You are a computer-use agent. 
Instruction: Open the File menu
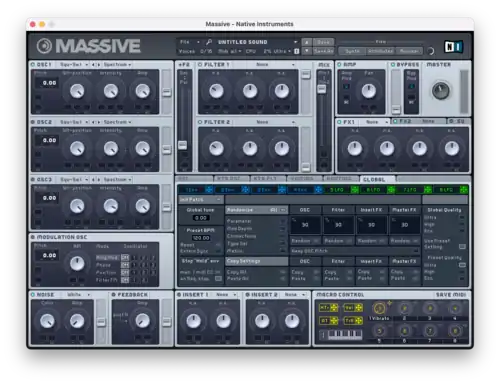[x=189, y=42]
